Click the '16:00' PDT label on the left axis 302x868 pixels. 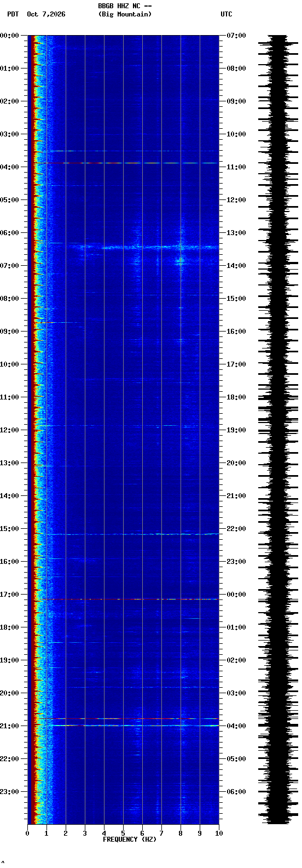click(x=9, y=562)
